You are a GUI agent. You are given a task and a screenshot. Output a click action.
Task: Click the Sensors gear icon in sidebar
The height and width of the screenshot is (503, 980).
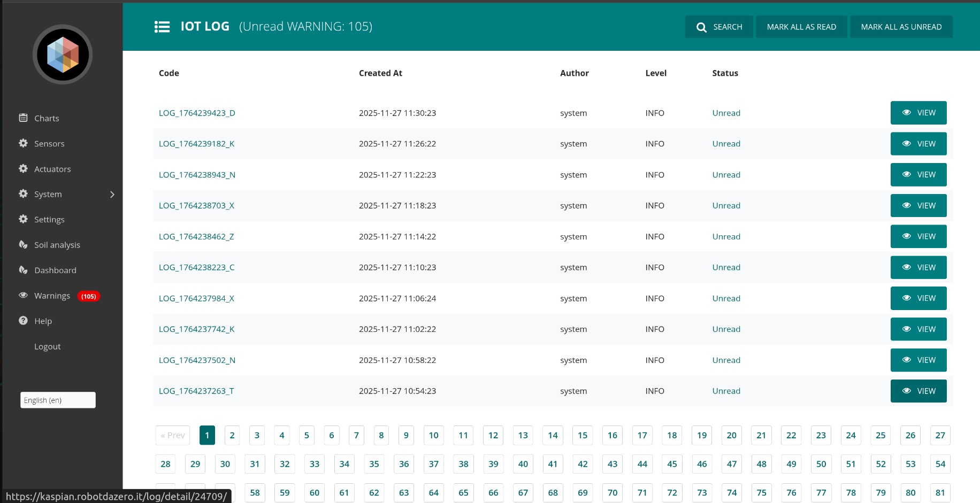point(23,143)
